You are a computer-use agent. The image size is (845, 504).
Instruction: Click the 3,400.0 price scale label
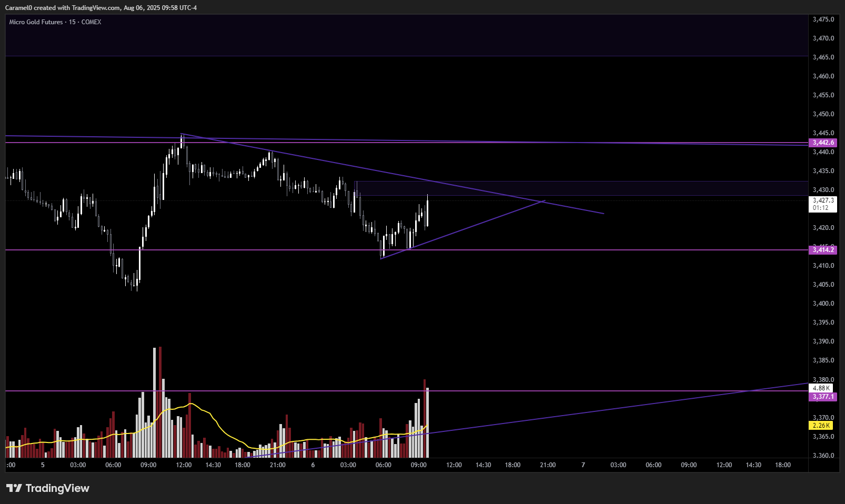(x=823, y=304)
